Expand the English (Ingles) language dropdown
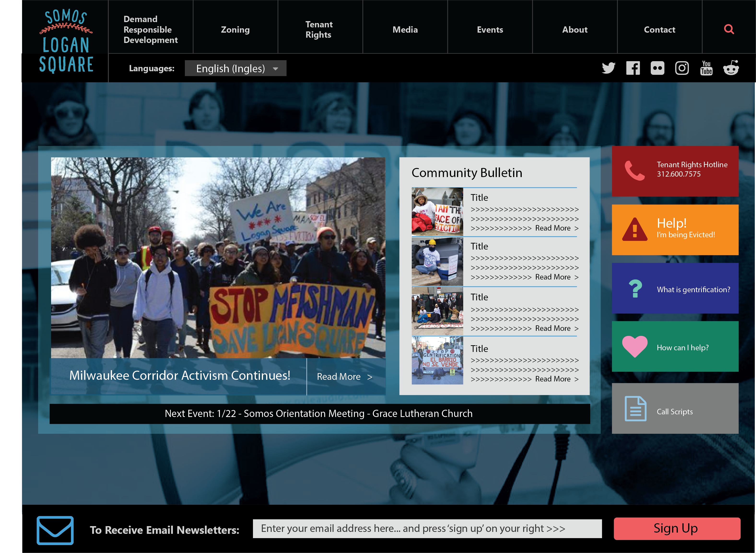The width and height of the screenshot is (756, 553). pos(235,69)
